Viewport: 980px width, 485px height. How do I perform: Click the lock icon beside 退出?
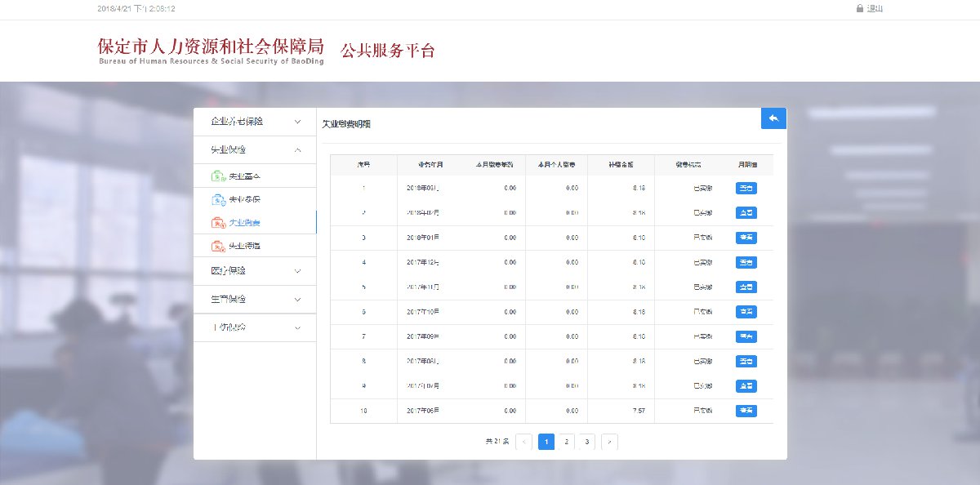(x=859, y=8)
